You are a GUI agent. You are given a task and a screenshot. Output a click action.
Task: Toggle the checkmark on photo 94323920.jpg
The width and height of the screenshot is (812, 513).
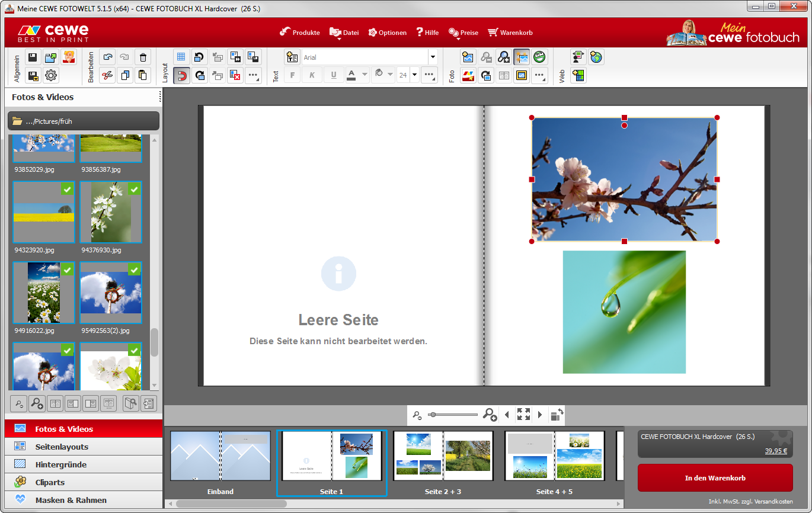click(x=68, y=189)
